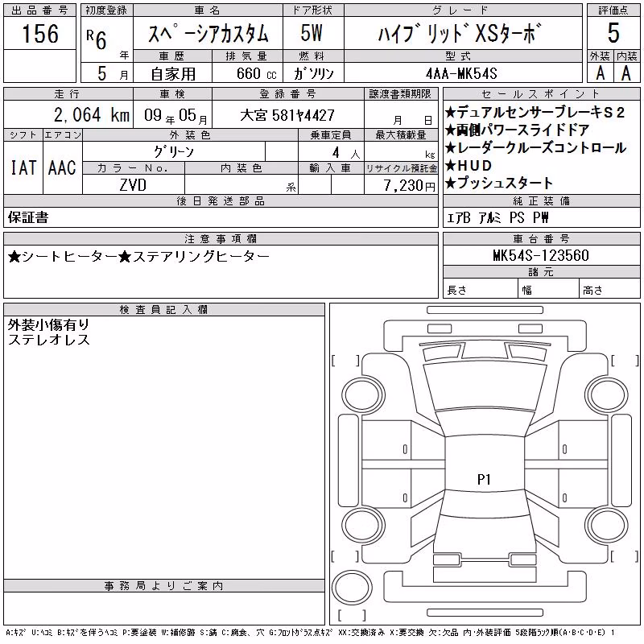Click the empty brackets under spare tire

pos(352,615)
